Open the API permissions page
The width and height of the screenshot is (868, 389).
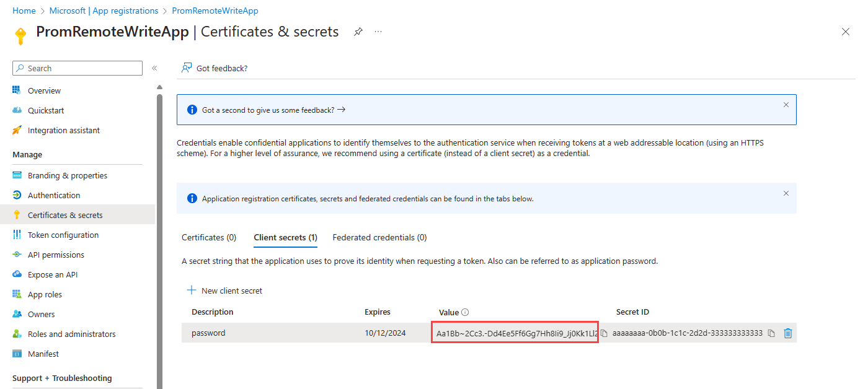tap(56, 255)
